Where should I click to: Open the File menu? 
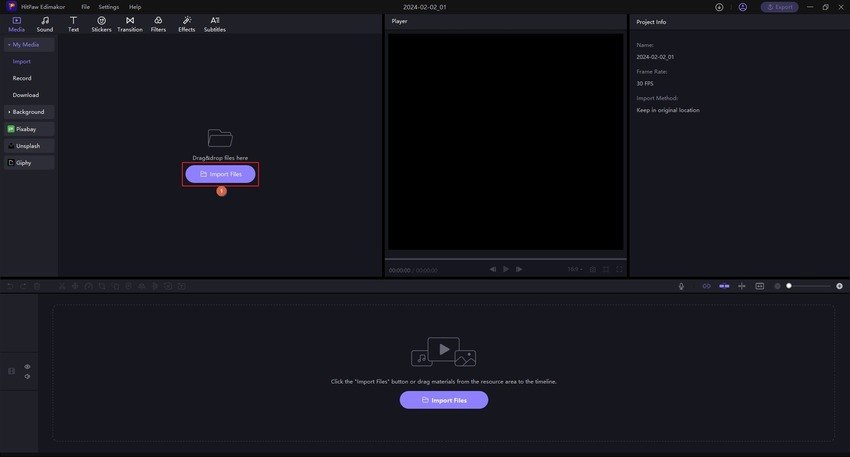point(85,7)
